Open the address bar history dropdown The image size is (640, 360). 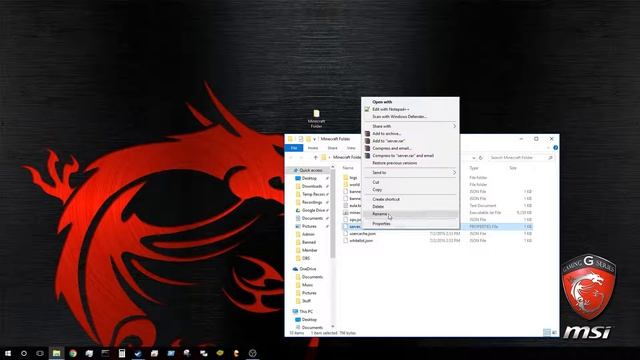[x=473, y=158]
